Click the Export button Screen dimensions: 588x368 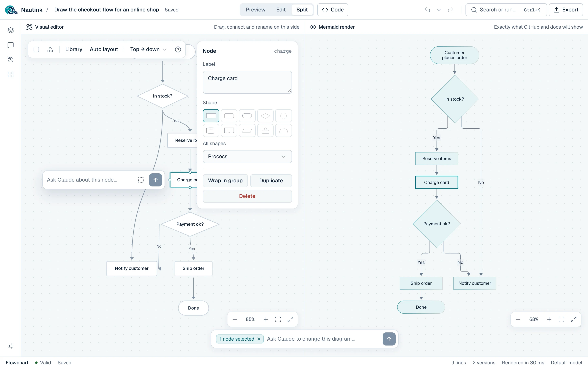point(566,10)
